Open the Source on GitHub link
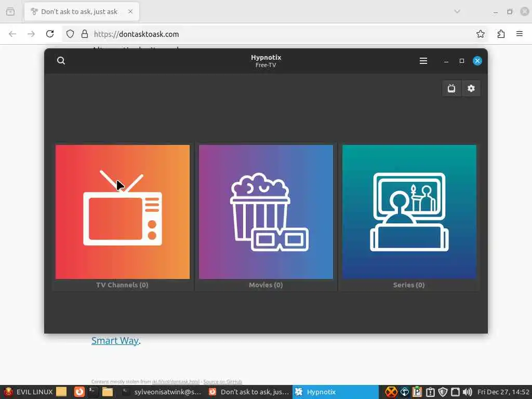532x399 pixels. pyautogui.click(x=222, y=382)
